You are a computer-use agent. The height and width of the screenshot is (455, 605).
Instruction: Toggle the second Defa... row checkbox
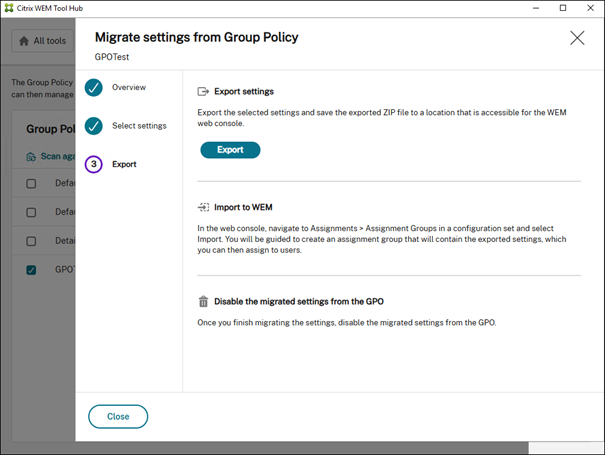[31, 212]
